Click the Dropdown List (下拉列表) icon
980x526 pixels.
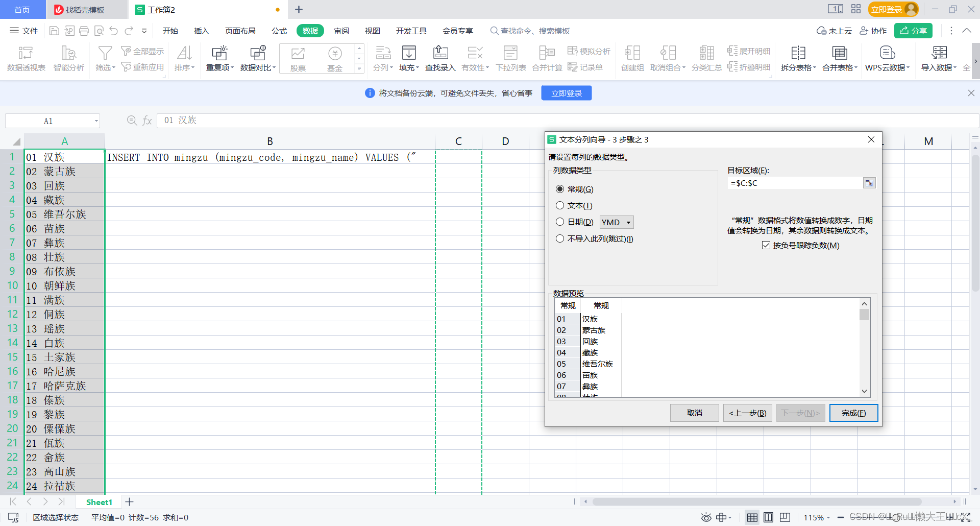pos(510,53)
